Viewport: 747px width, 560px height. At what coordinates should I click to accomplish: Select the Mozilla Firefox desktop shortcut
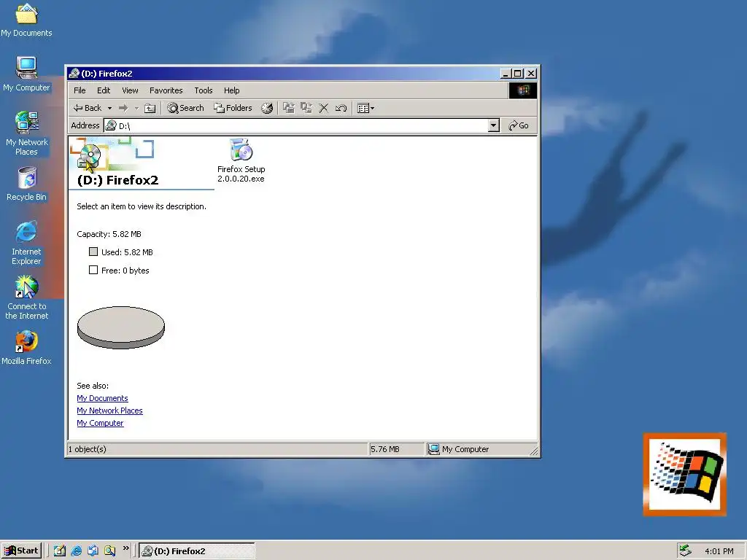click(26, 349)
